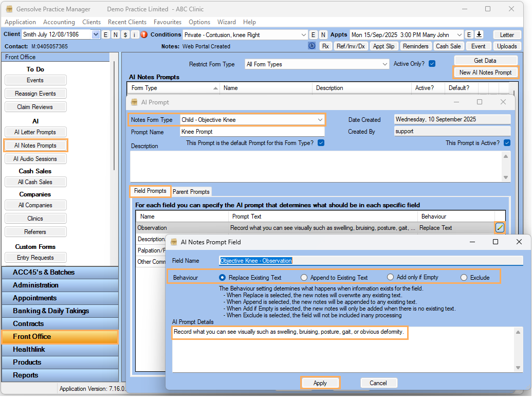
Task: Choose the 'Exclude' behaviour option
Action: 464,277
